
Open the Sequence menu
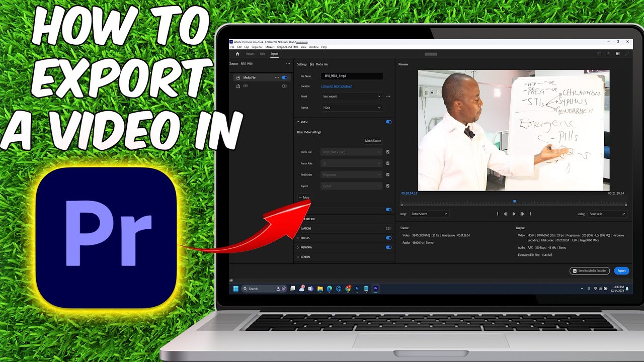point(257,47)
